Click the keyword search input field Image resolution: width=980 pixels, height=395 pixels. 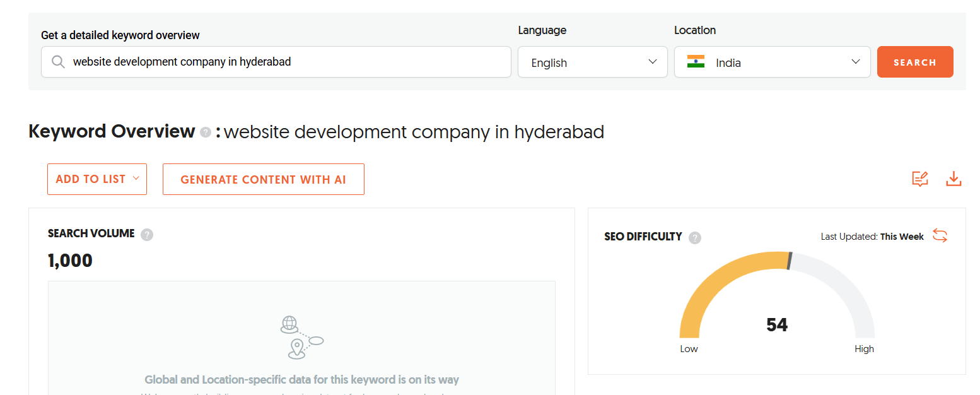276,62
